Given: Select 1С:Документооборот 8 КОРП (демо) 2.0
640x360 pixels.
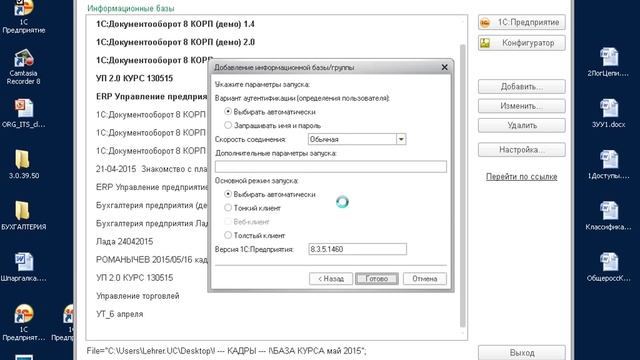Looking at the screenshot, I should click(x=175, y=42).
